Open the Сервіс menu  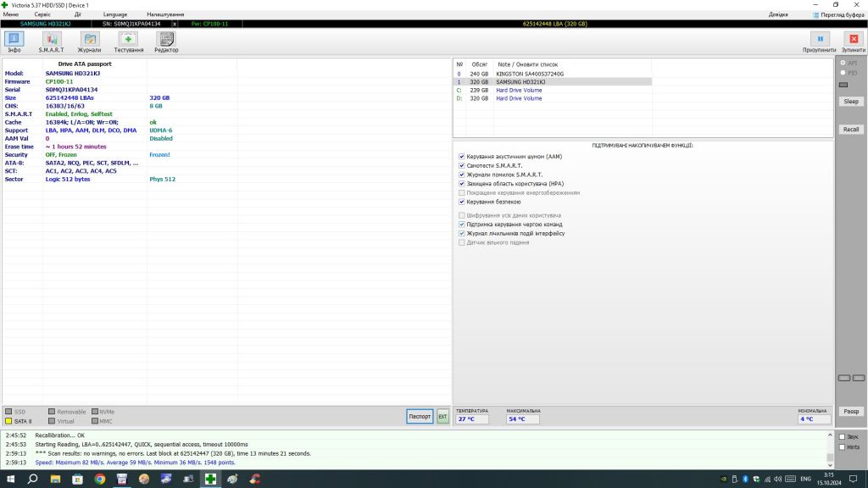click(42, 14)
